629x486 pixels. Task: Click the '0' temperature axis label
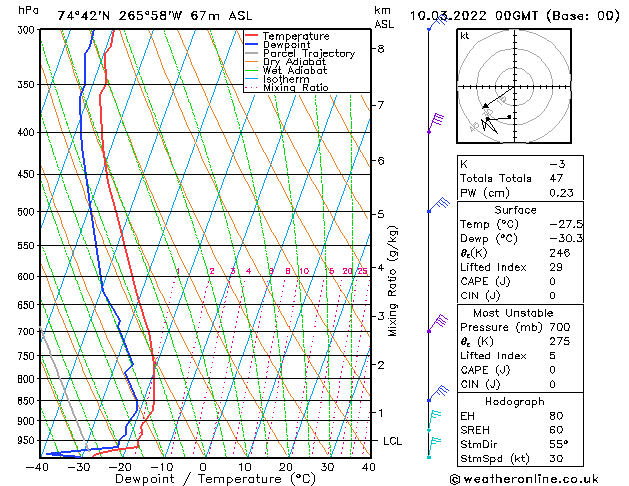tap(203, 467)
